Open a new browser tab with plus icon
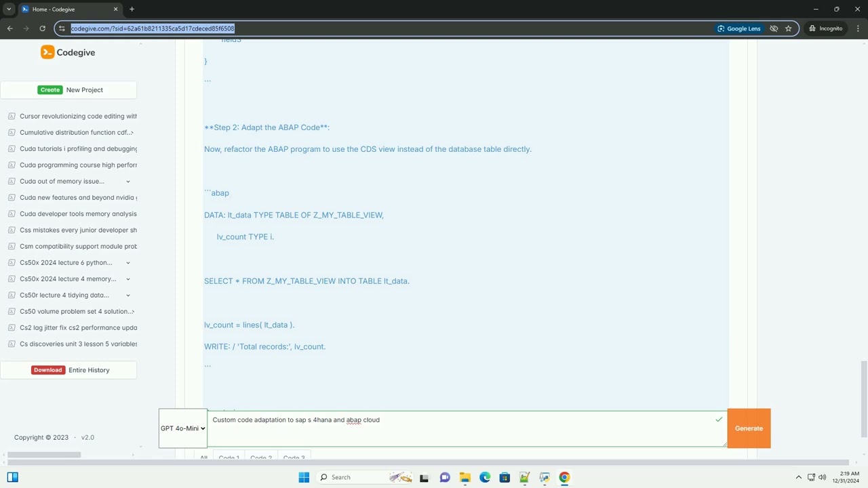Viewport: 868px width, 488px height. tap(132, 9)
